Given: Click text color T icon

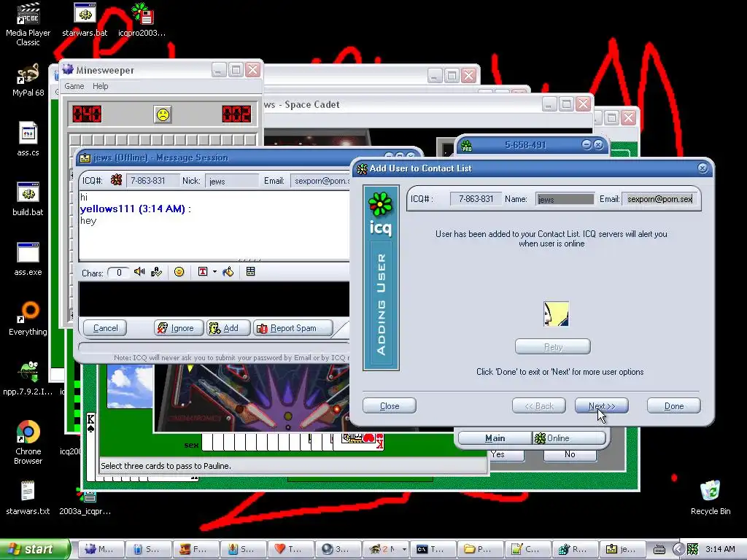Looking at the screenshot, I should [203, 271].
